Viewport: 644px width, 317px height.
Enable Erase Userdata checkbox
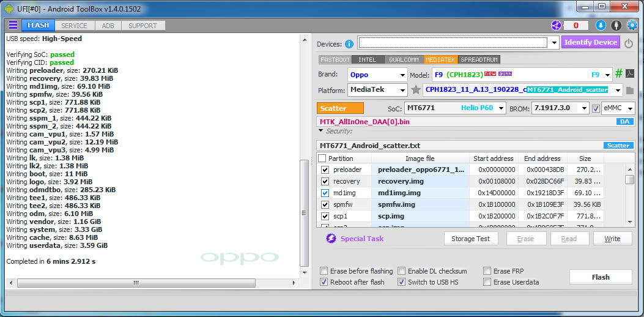(487, 282)
